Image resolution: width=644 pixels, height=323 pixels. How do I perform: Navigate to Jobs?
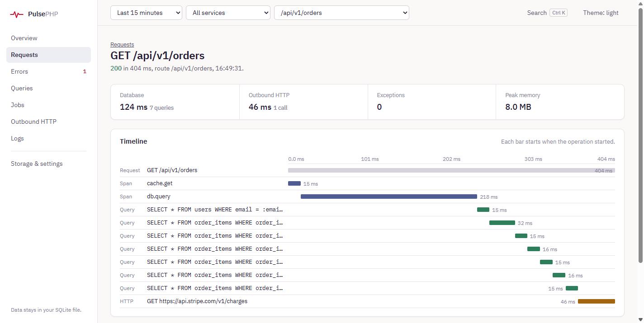click(48, 105)
